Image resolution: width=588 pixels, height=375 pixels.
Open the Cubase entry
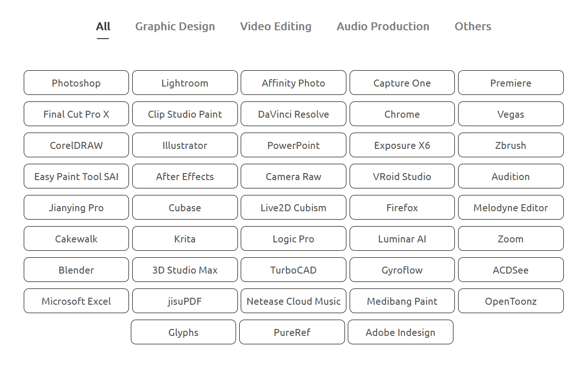point(185,208)
